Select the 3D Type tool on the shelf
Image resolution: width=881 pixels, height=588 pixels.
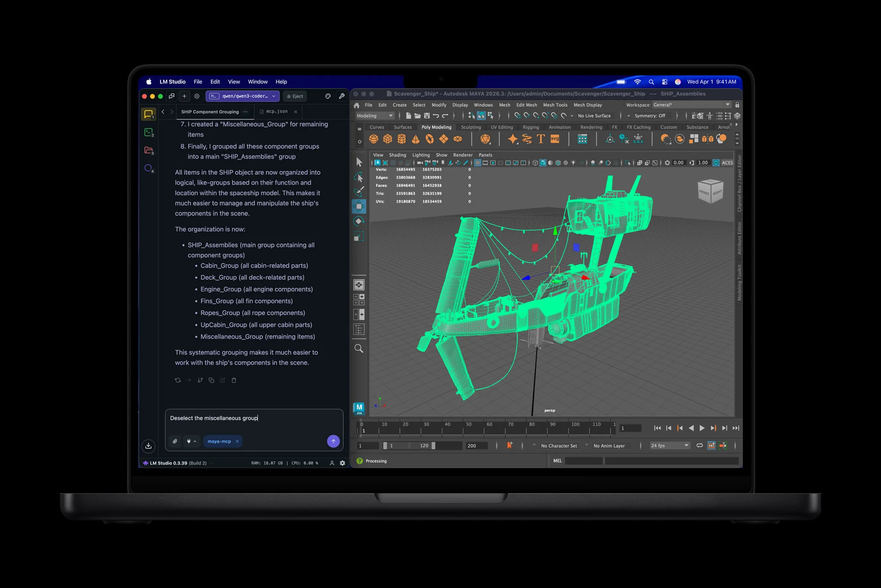(541, 139)
